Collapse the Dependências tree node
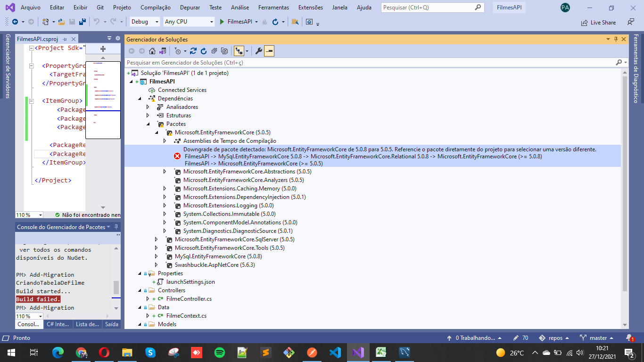 point(140,99)
